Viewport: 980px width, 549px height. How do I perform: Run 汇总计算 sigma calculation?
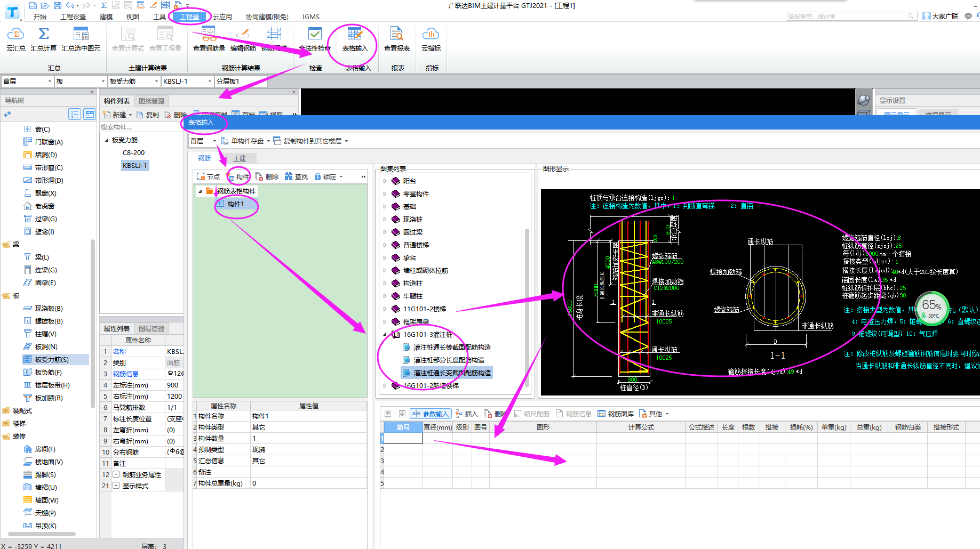tap(44, 39)
